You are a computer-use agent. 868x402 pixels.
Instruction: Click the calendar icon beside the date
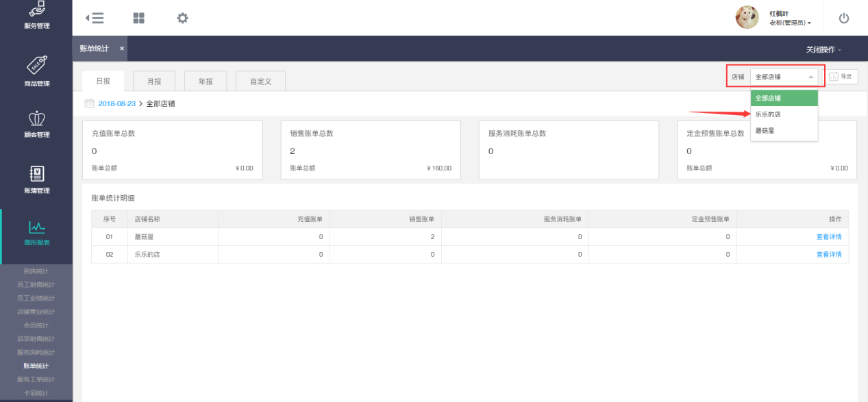pos(89,103)
